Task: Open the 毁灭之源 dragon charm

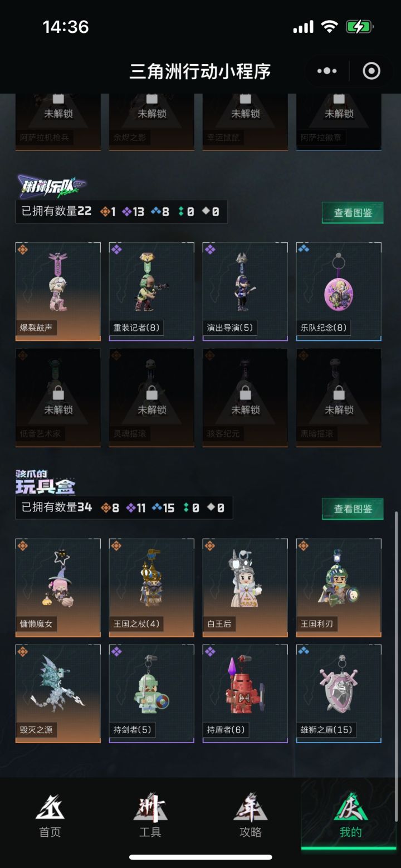Action: pyautogui.click(x=58, y=694)
